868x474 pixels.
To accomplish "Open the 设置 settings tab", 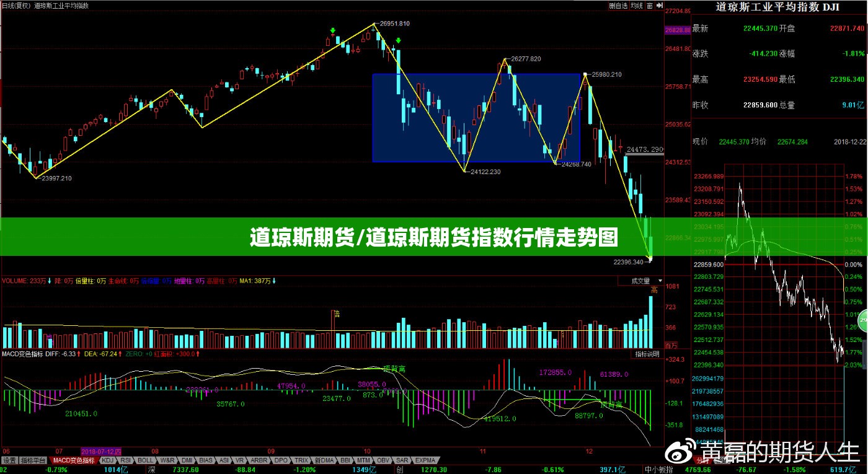I will click(9, 460).
